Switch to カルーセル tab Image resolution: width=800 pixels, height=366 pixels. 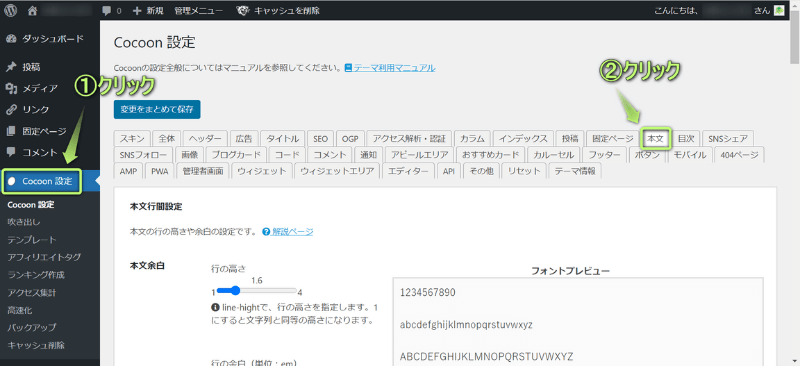coord(553,155)
